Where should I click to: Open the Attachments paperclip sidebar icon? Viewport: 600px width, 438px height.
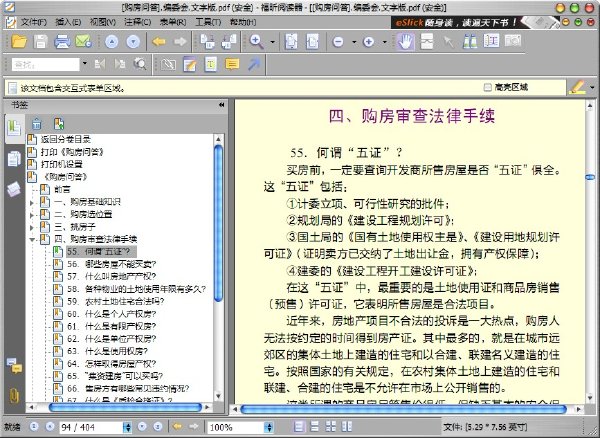coord(14,396)
